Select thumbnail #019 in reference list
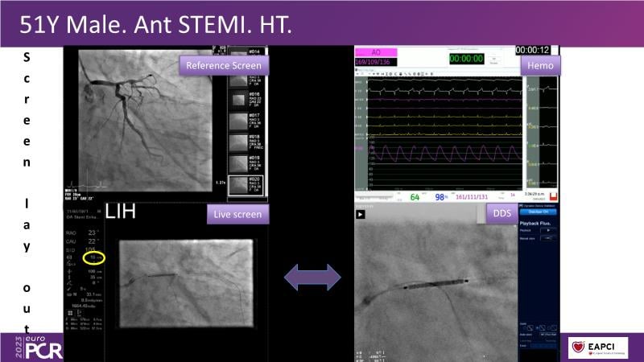The height and width of the screenshot is (362, 644). (240, 165)
